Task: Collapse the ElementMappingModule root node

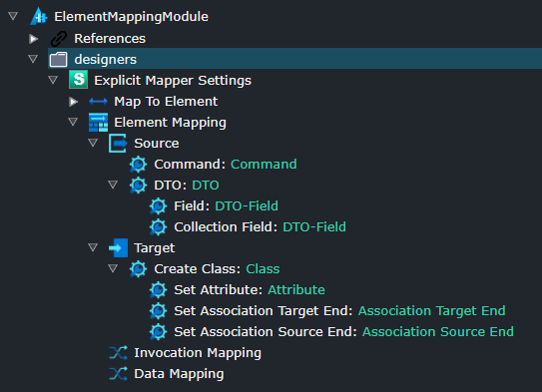Action: coord(13,16)
